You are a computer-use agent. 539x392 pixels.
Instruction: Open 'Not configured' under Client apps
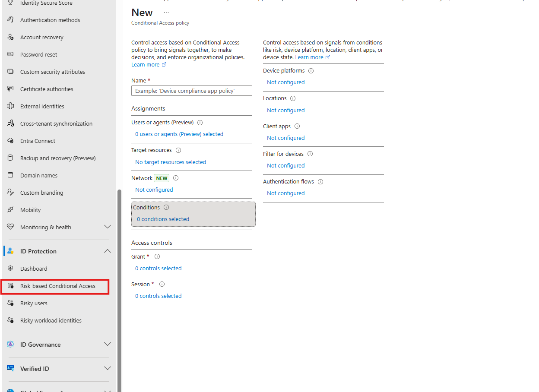pos(285,138)
